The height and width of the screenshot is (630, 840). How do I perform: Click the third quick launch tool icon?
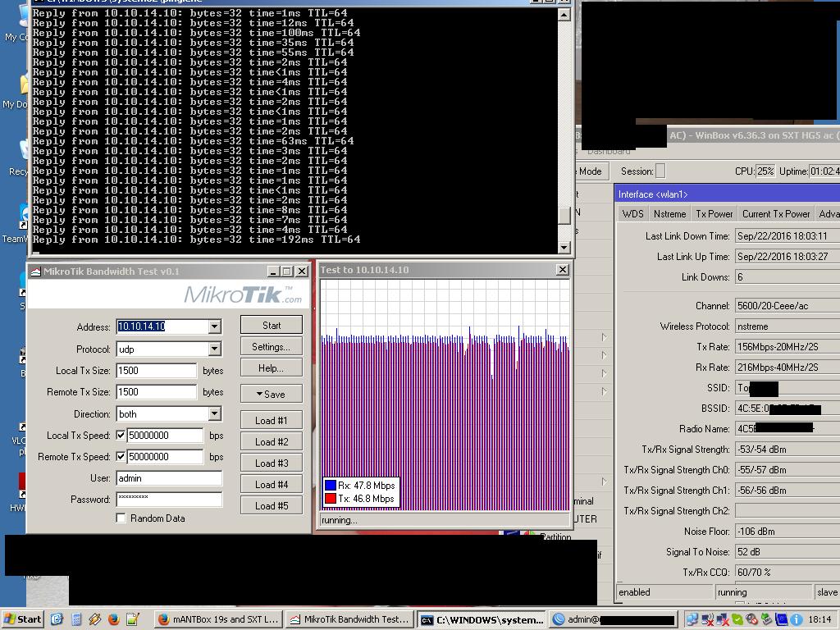coord(95,619)
